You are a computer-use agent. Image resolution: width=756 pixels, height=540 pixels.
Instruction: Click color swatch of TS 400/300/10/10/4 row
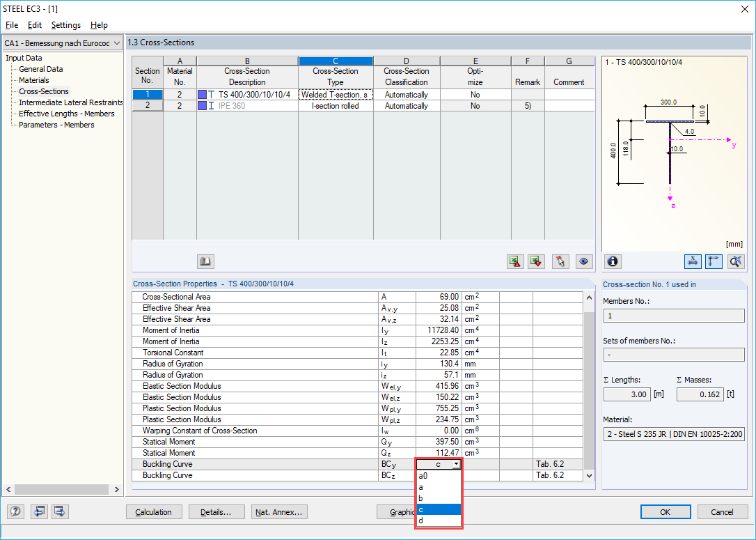coord(203,95)
